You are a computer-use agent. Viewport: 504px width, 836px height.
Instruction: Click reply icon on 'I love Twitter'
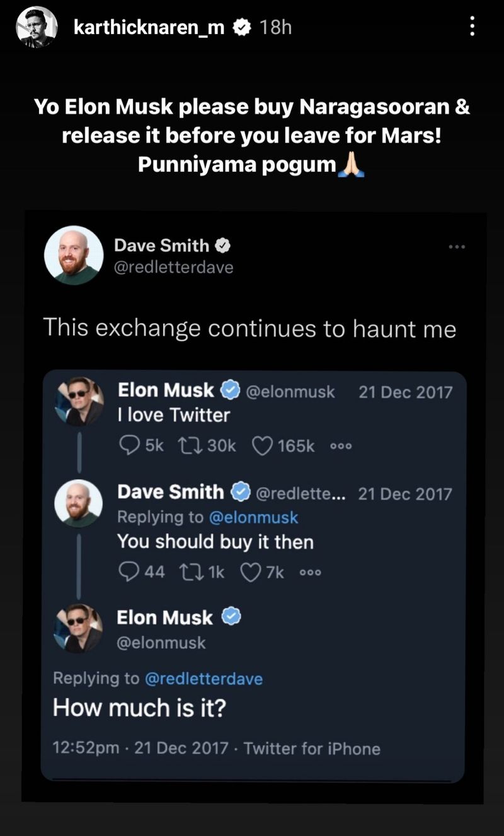129,445
